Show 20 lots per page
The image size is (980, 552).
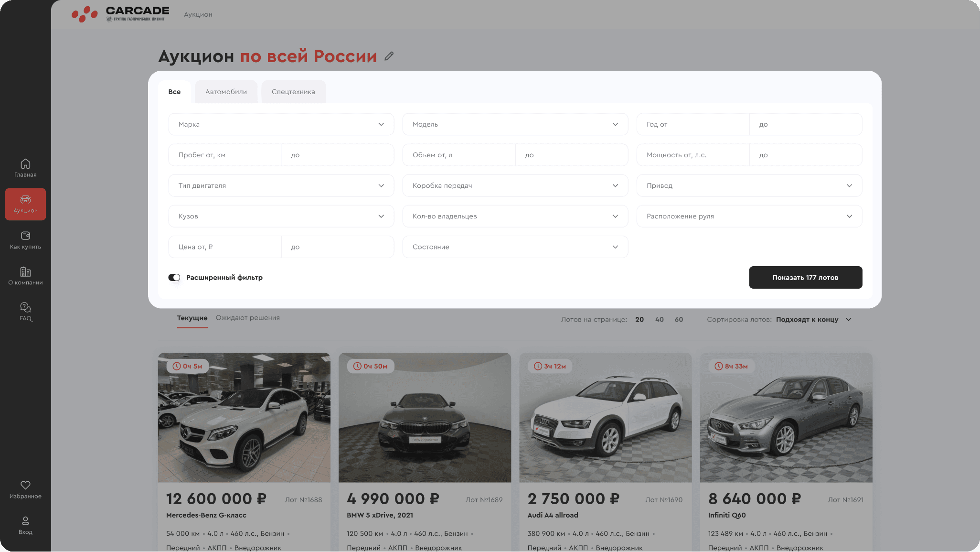tap(639, 319)
